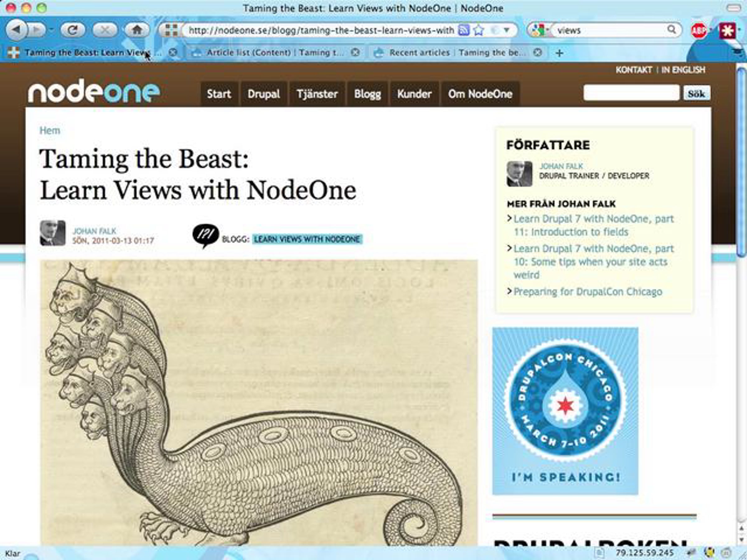Follow the Hem breadcrumb link
The height and width of the screenshot is (560, 747).
tap(49, 130)
